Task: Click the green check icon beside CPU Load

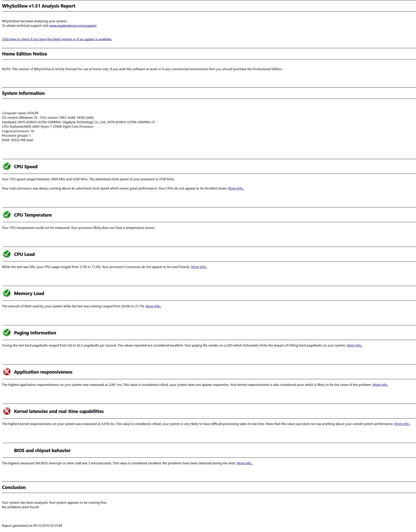Action: pos(7,254)
